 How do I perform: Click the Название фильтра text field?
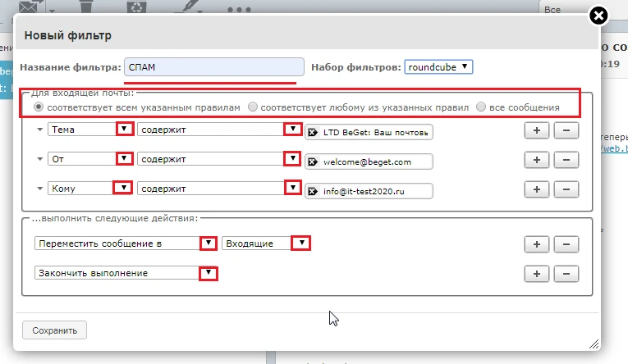pos(213,67)
